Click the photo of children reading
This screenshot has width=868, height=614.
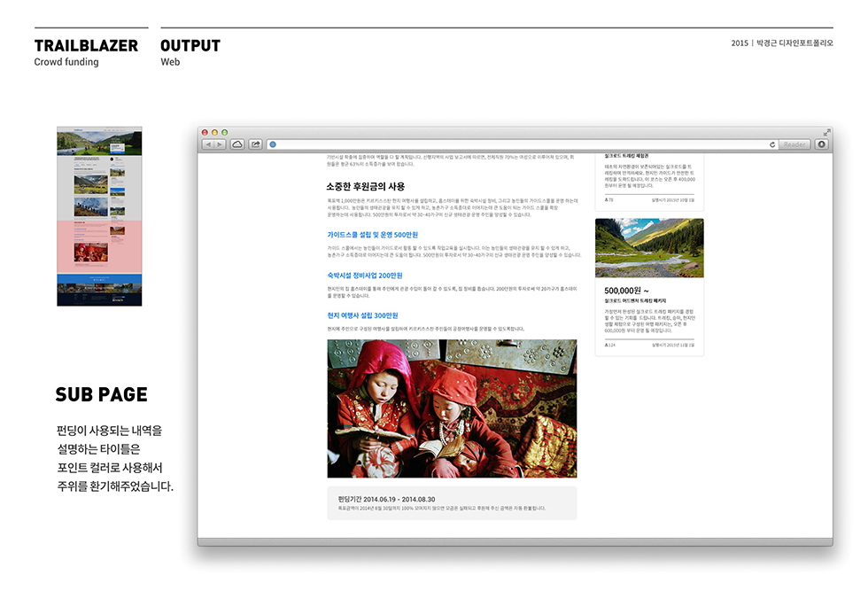452,408
